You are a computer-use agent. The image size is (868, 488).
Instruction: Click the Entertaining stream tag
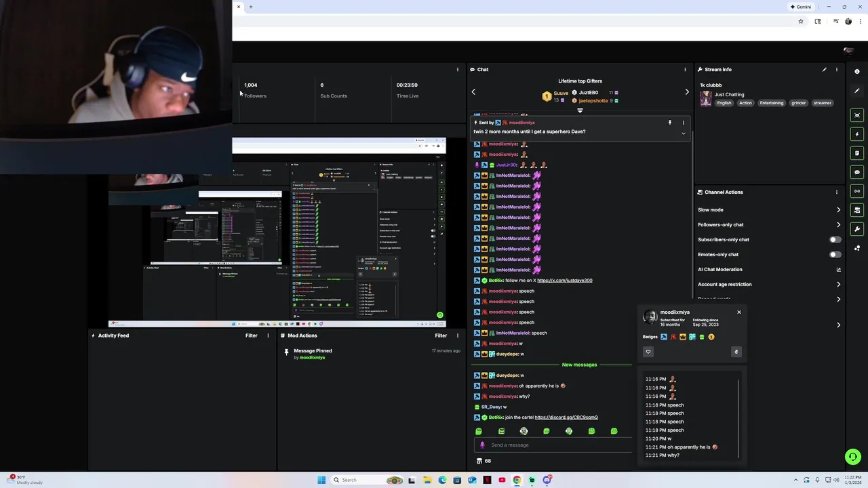tap(772, 103)
